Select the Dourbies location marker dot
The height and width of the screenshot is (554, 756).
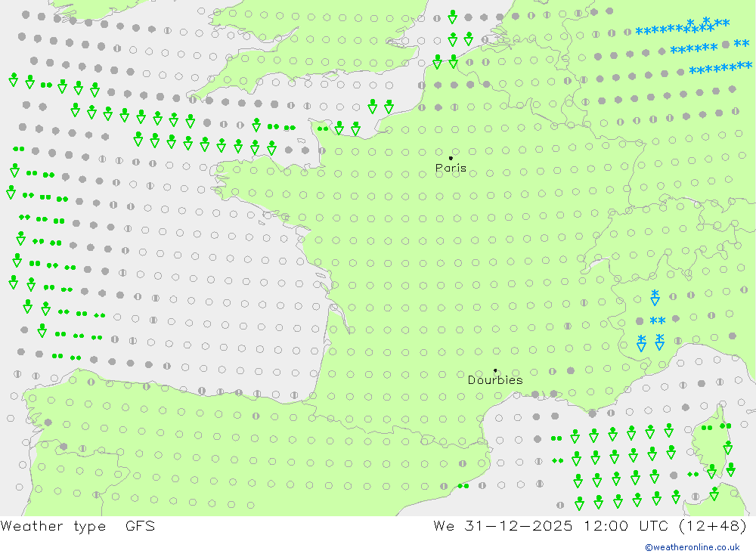(495, 370)
